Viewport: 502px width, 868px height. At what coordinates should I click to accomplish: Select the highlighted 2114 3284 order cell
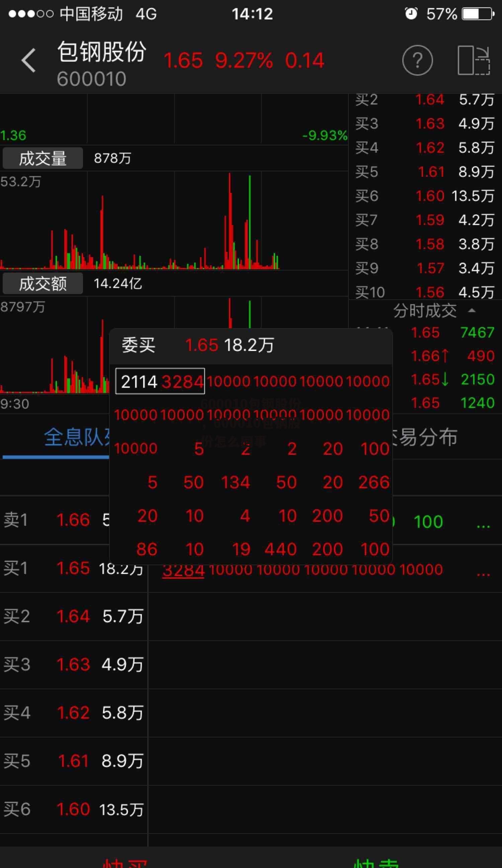click(x=160, y=381)
